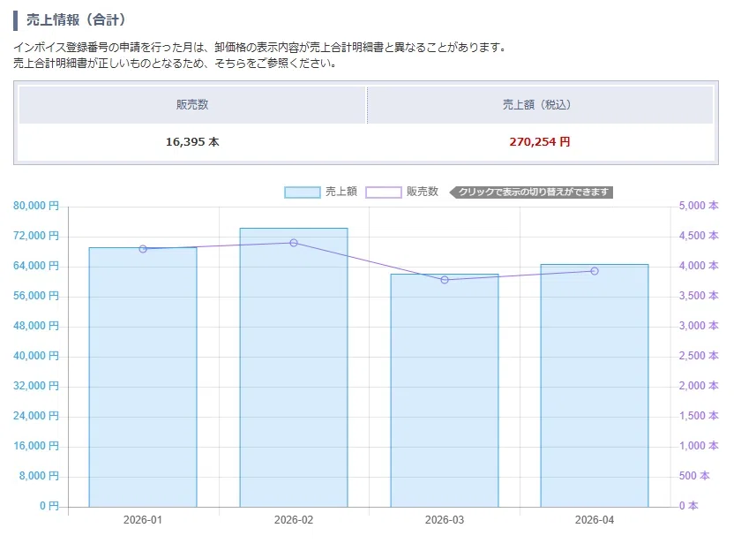This screenshot has height=543, width=756.
Task: Click the 2026-04 line data point
Action: 595,271
